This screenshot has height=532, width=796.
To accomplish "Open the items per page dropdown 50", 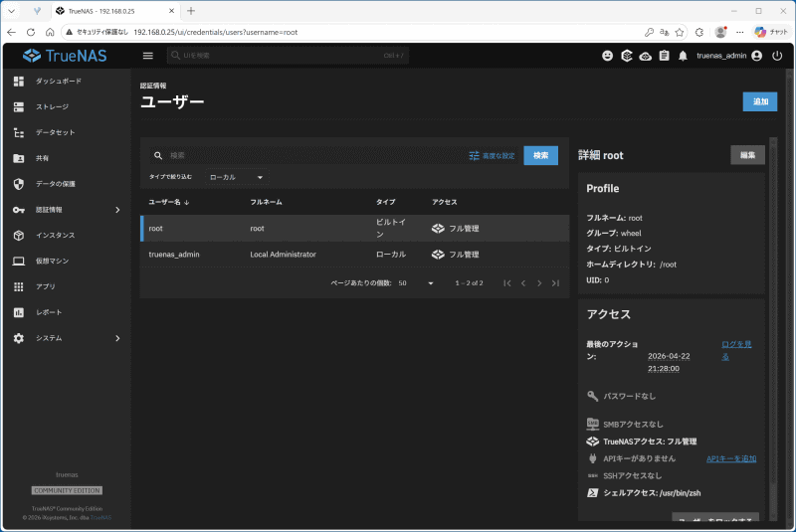I will (416, 283).
